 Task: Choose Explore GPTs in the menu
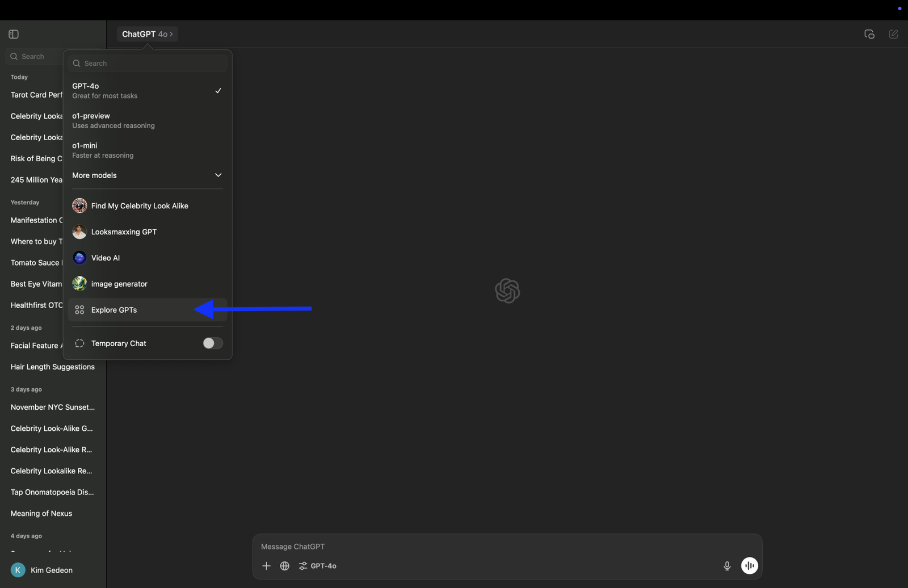(148, 310)
